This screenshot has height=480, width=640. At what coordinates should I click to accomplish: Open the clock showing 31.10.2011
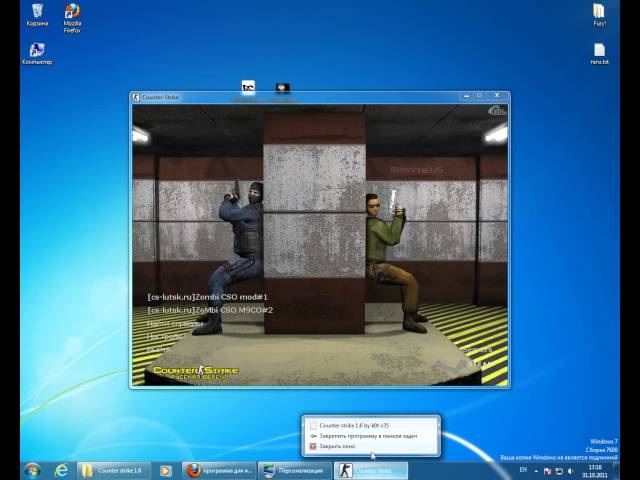coord(595,471)
